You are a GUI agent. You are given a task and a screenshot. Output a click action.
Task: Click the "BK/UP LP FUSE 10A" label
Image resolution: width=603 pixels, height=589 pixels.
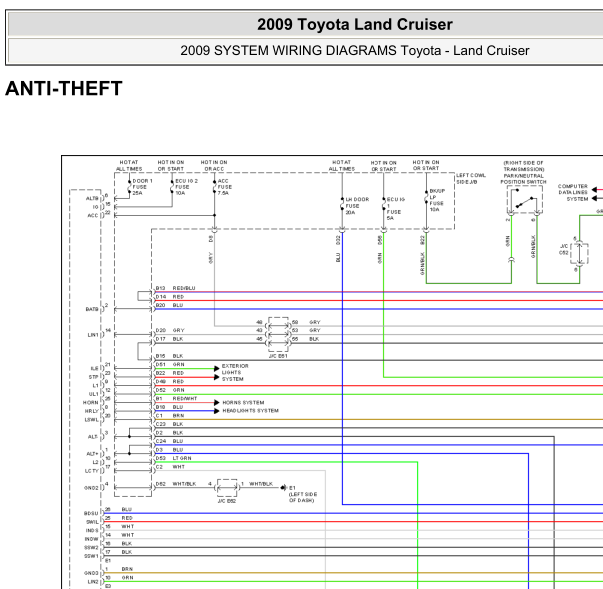(x=437, y=200)
